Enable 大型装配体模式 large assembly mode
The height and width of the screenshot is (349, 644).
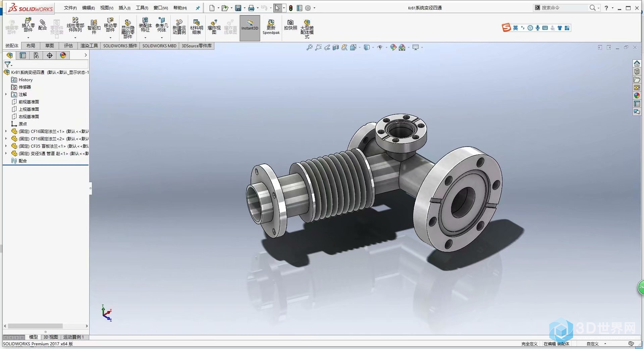307,29
